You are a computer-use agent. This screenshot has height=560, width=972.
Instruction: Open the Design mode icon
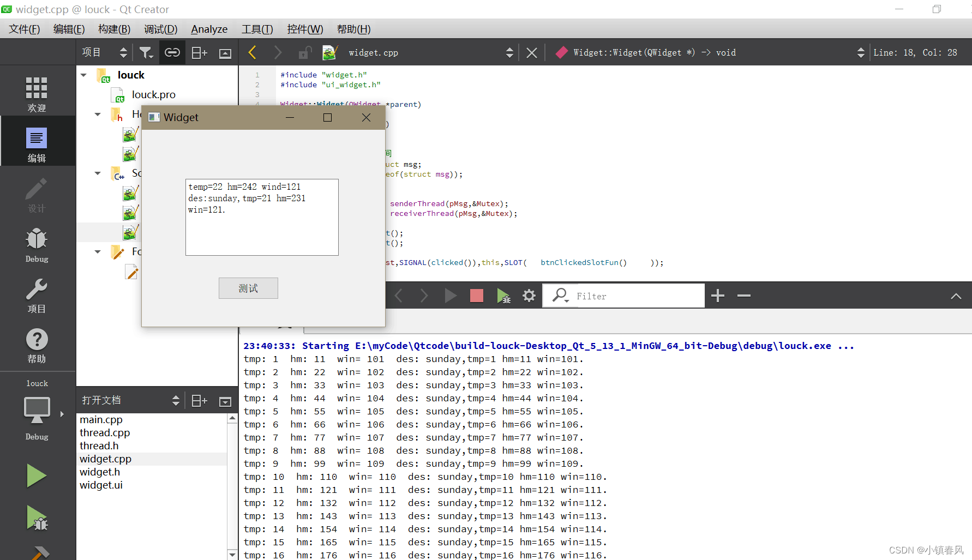coord(37,195)
